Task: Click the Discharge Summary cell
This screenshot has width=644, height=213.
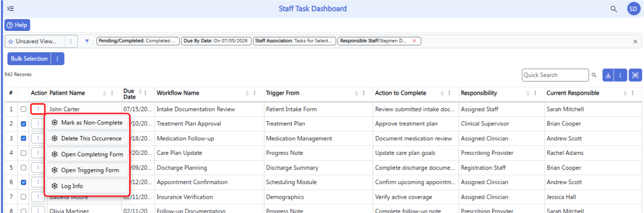Action: [x=318, y=168]
